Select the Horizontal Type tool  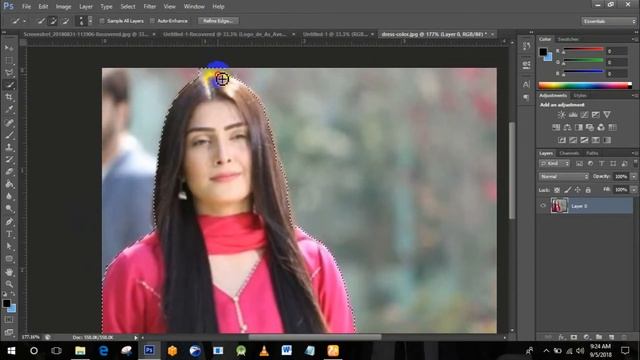tap(9, 234)
